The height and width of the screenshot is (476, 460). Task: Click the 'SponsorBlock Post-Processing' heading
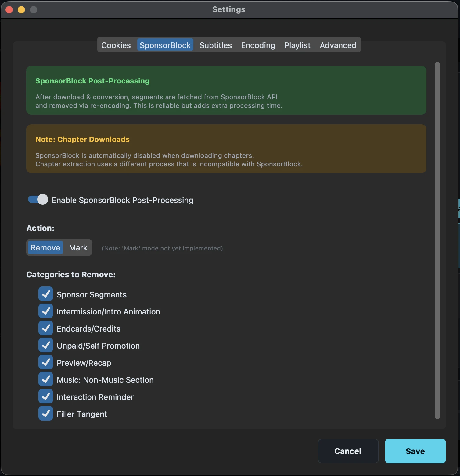pyautogui.click(x=92, y=81)
